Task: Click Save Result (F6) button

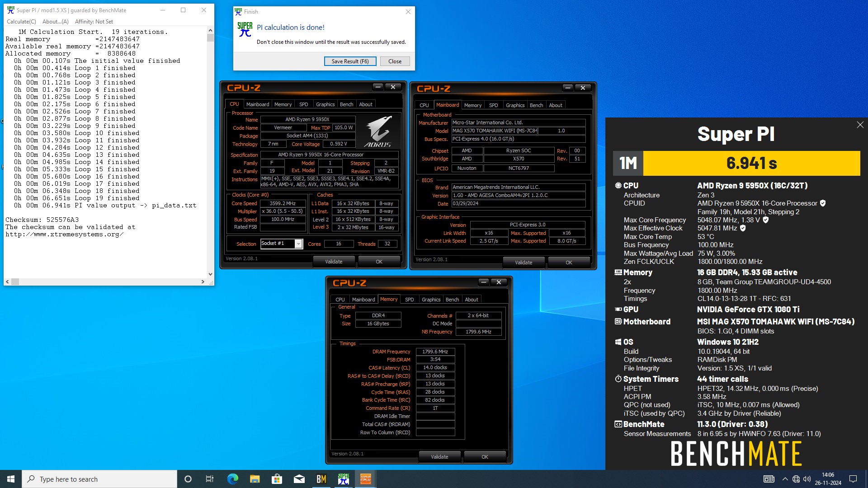Action: coord(350,61)
